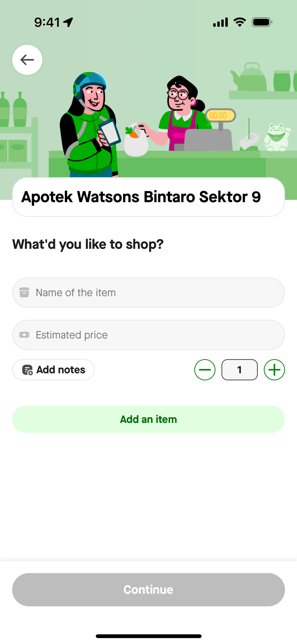Tap the Wi-Fi status icon
297x644 pixels.
tap(239, 22)
